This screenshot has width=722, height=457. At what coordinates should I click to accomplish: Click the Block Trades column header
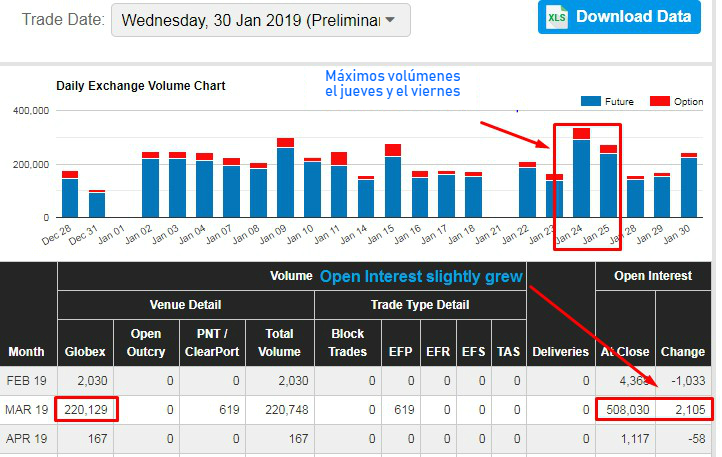pyautogui.click(x=346, y=342)
